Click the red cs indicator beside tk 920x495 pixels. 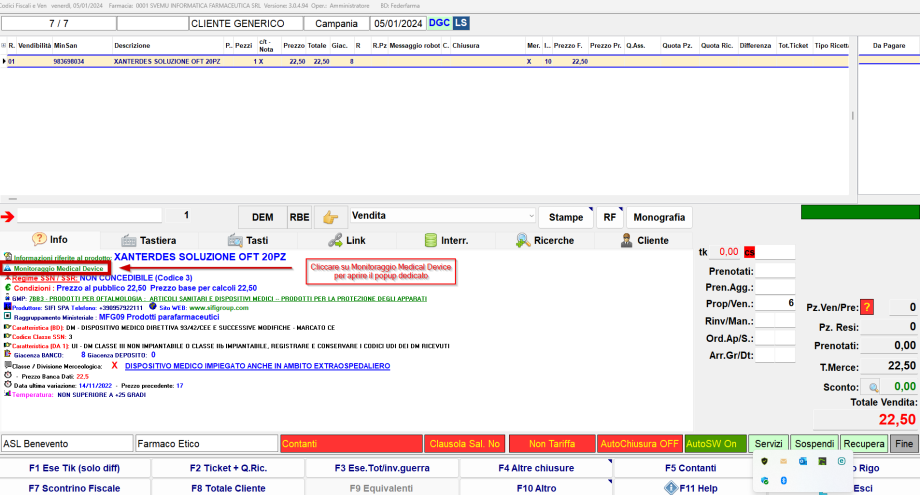click(x=748, y=252)
